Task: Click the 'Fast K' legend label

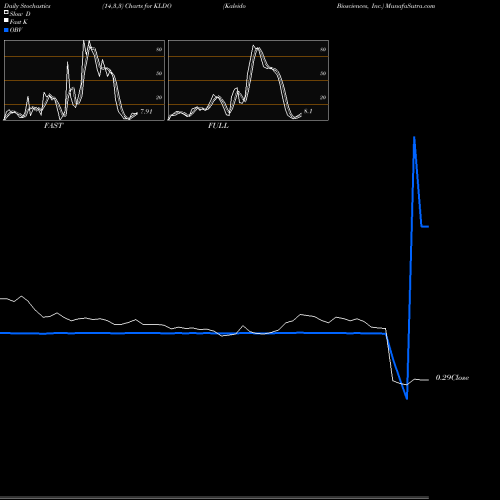Action: 19,22
